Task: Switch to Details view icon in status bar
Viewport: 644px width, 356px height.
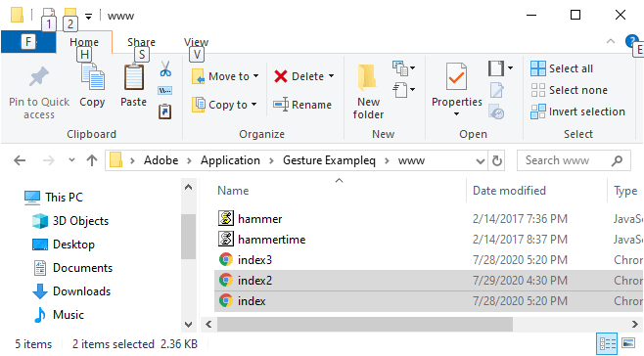Action: click(x=607, y=343)
